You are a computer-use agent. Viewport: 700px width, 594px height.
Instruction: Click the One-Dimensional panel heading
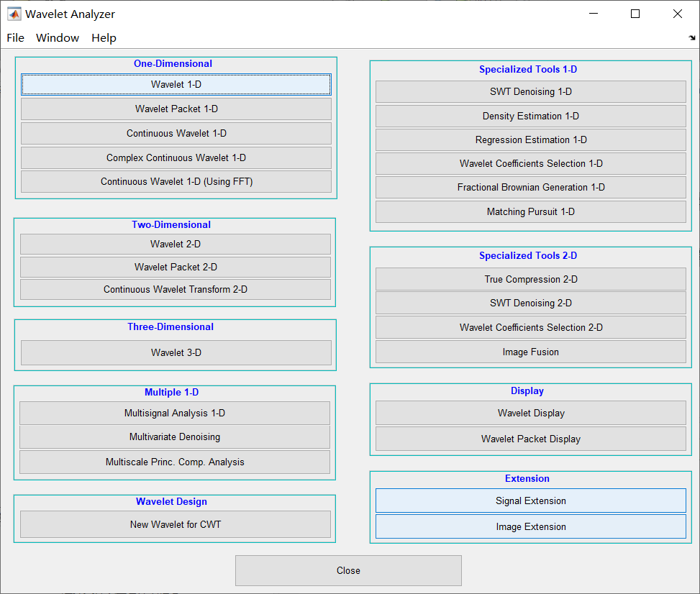tap(173, 63)
